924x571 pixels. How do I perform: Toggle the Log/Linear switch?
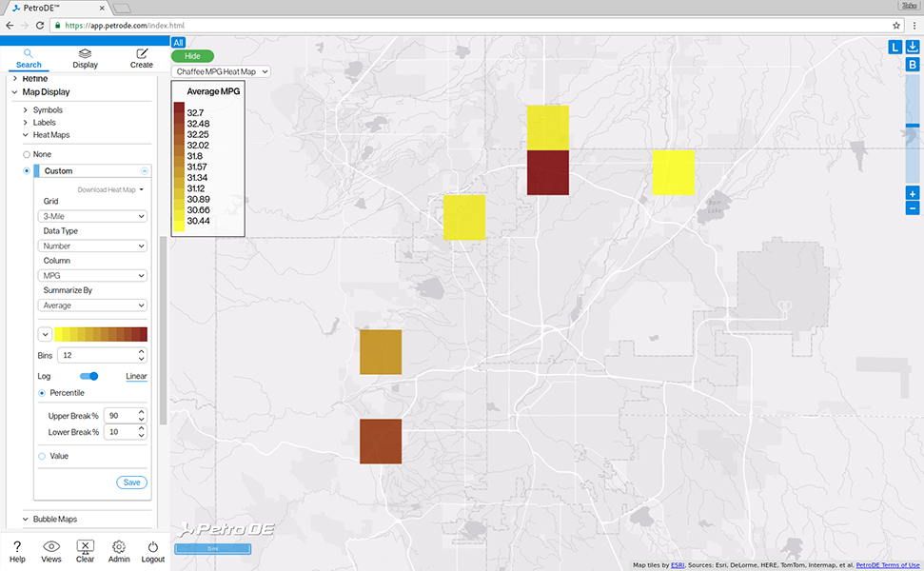[x=89, y=376]
